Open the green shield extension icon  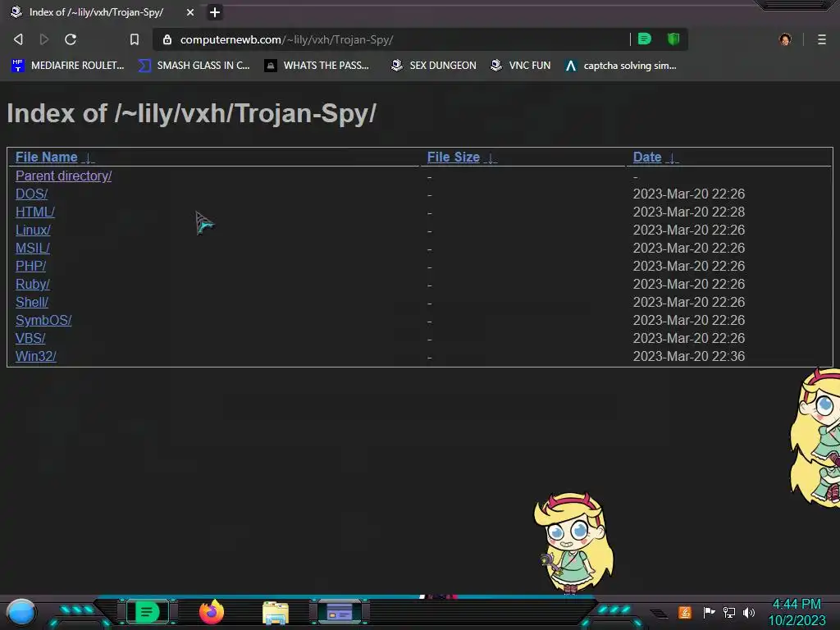tap(673, 39)
